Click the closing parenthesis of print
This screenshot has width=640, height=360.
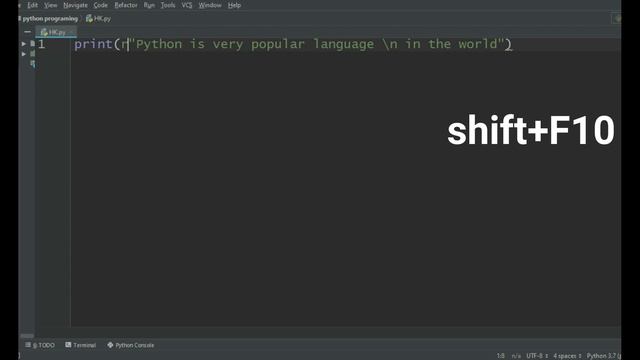tap(508, 44)
